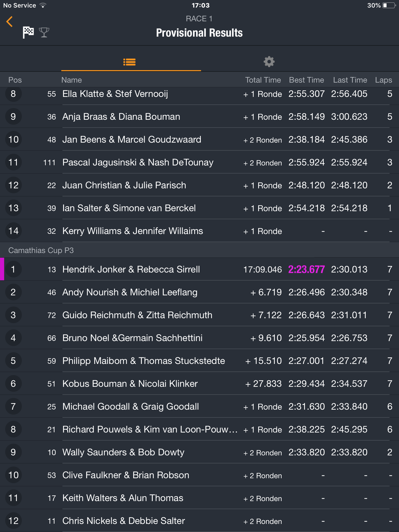
Task: Tap the Provisional Results title
Action: [x=199, y=33]
